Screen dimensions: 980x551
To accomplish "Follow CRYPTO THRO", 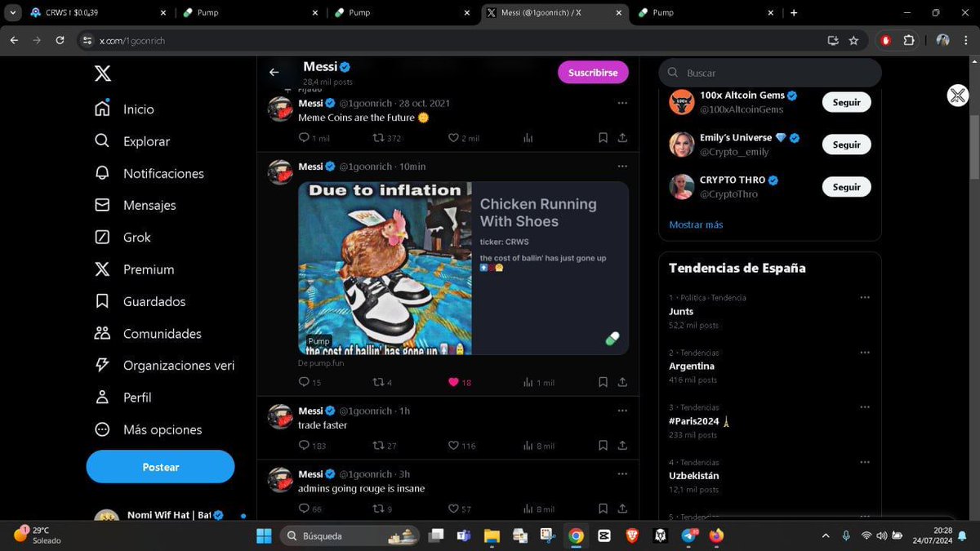I will click(x=847, y=187).
